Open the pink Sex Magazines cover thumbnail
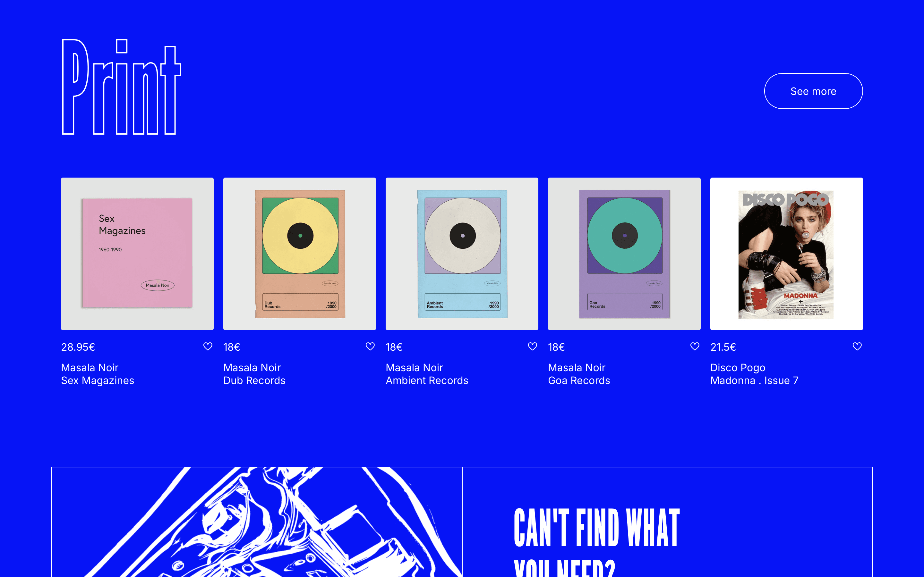Screen dimensions: 924x577 pyautogui.click(x=137, y=254)
